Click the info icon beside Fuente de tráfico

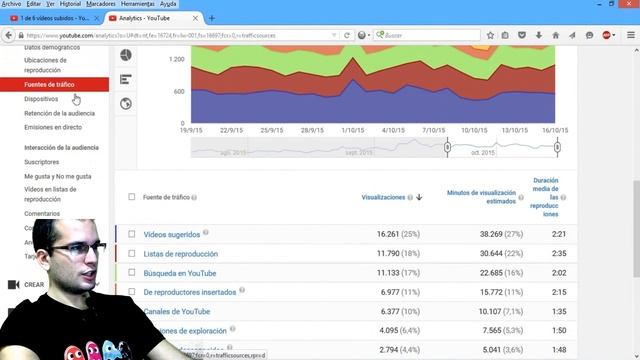pos(194,198)
